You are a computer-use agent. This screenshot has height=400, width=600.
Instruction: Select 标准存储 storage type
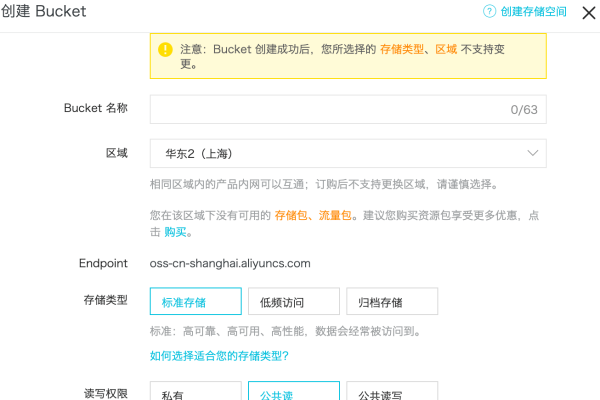coord(195,302)
